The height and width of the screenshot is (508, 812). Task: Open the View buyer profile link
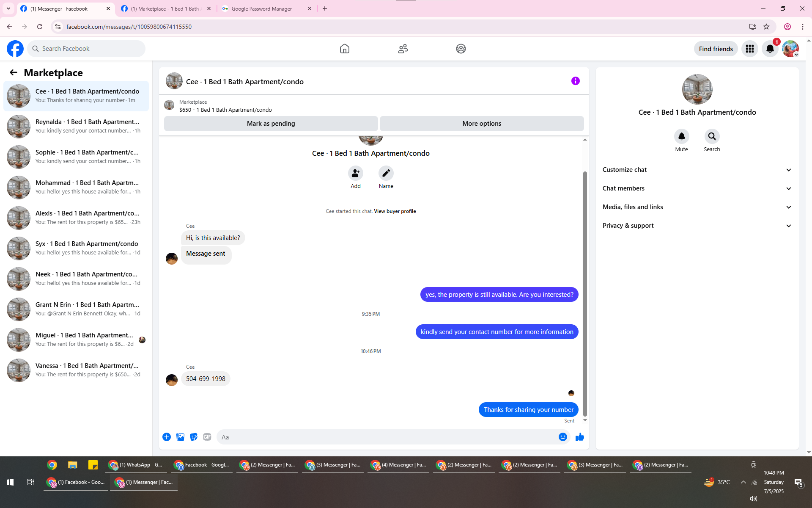click(x=395, y=211)
